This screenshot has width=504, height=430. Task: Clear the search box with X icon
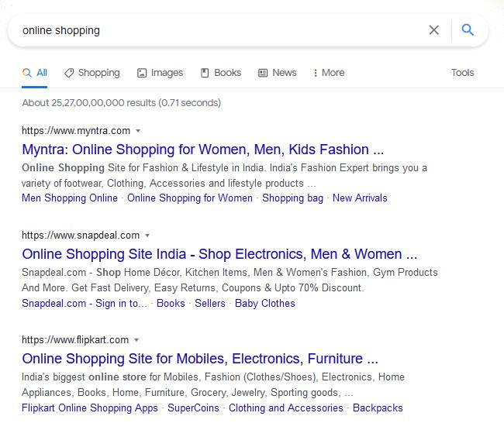pos(434,30)
